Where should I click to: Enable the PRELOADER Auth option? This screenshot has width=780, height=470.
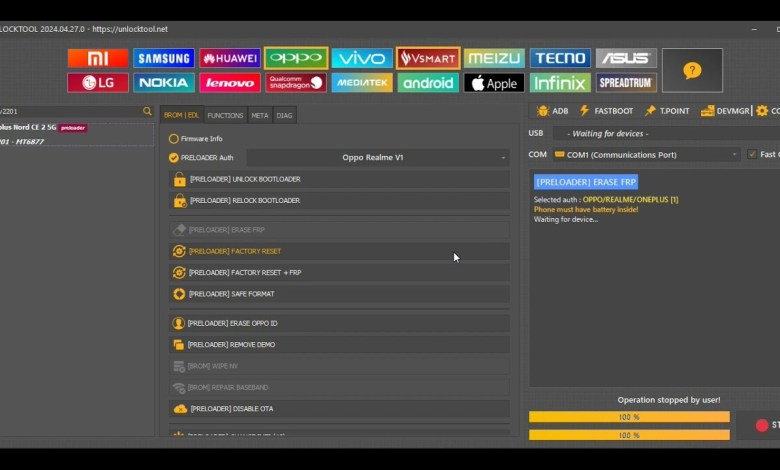(174, 158)
